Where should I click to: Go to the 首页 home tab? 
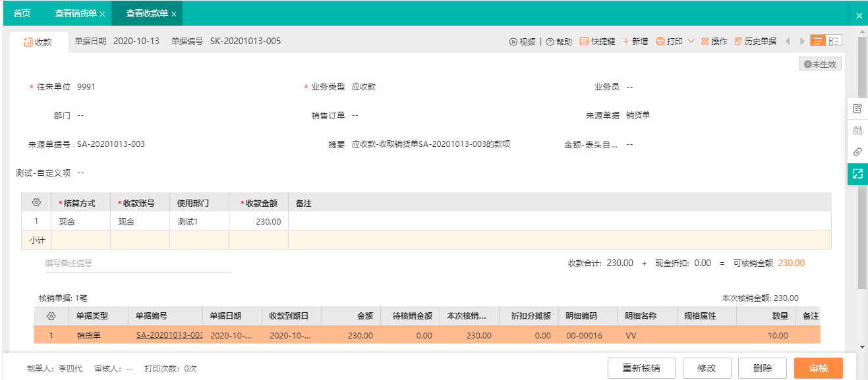click(x=22, y=13)
